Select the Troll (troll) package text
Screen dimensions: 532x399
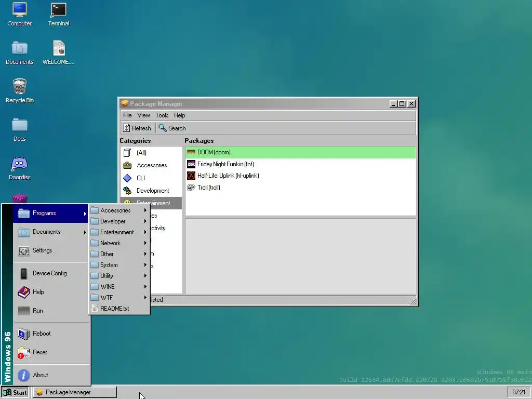(209, 188)
